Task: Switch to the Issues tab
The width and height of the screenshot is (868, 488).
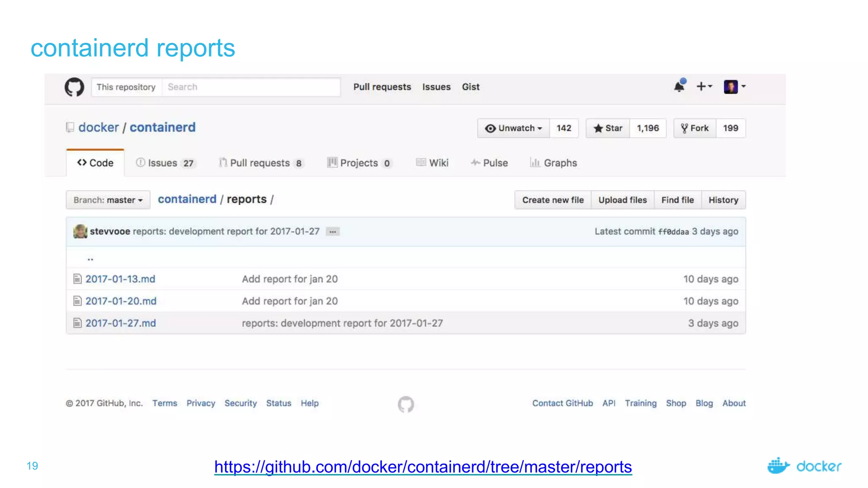Action: pos(164,163)
